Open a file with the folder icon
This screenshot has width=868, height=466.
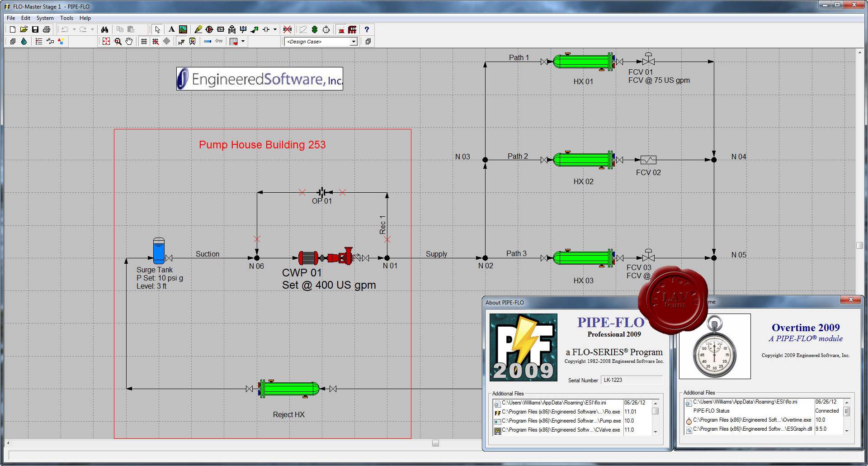point(24,29)
